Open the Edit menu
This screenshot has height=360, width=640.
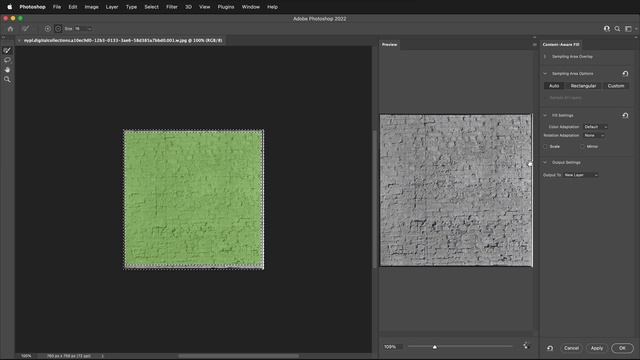pyautogui.click(x=73, y=7)
